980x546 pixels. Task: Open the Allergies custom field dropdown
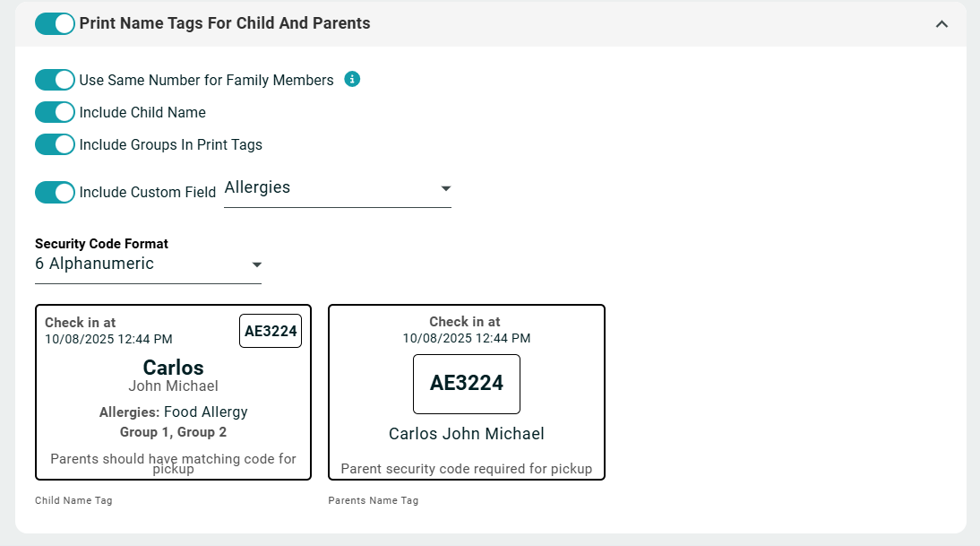(x=337, y=188)
